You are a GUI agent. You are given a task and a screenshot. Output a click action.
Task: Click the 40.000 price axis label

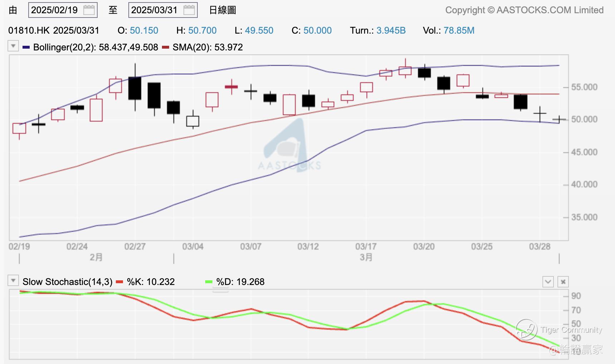584,185
